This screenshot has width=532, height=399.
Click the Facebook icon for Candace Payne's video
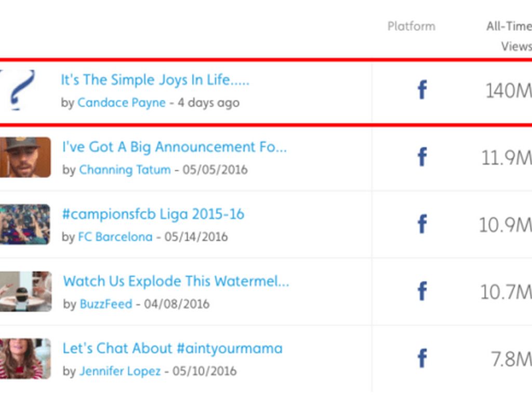(422, 90)
